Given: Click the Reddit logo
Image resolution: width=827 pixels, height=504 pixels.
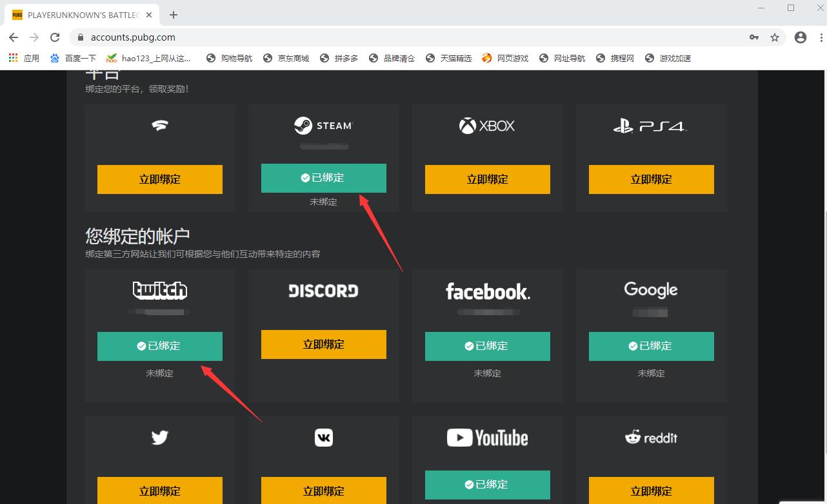Looking at the screenshot, I should 651,438.
